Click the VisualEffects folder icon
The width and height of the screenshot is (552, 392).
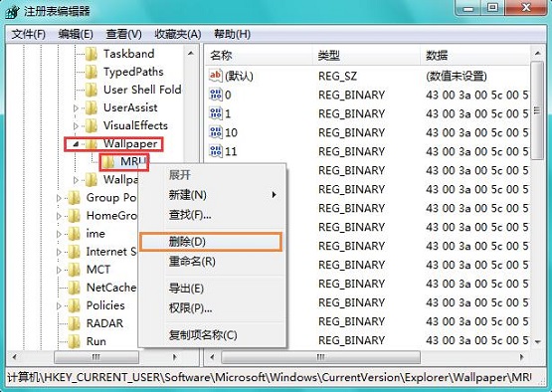pos(92,125)
